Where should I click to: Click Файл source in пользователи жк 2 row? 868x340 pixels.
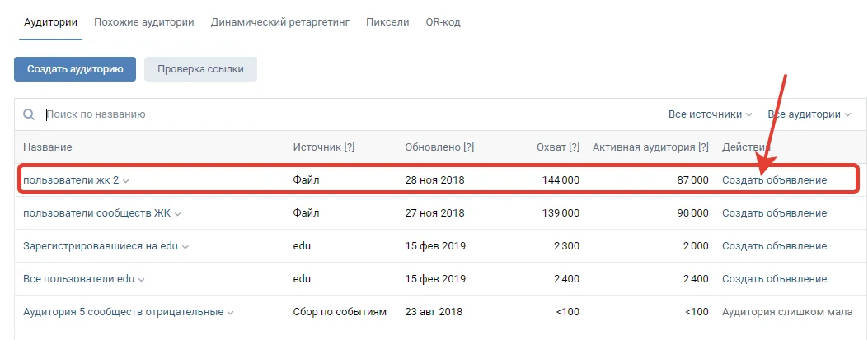tap(306, 180)
